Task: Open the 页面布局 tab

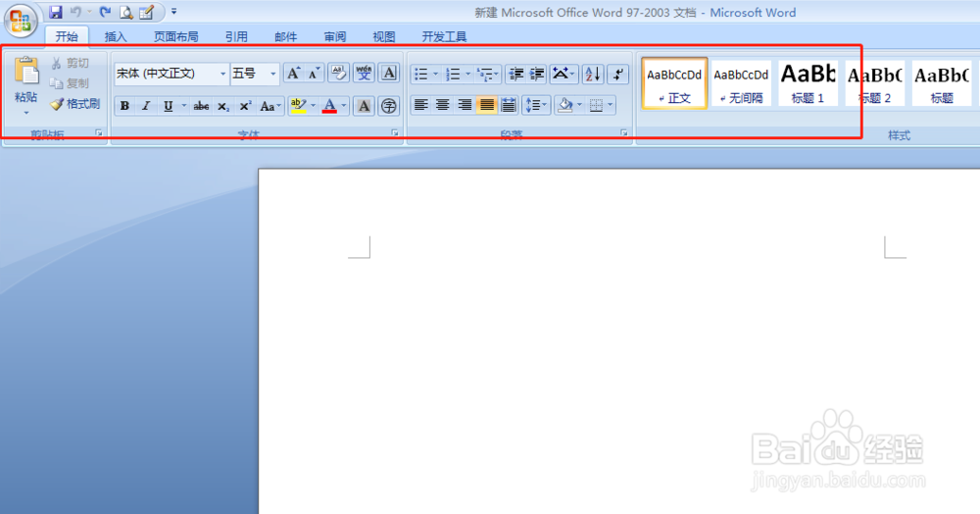Action: 175,37
